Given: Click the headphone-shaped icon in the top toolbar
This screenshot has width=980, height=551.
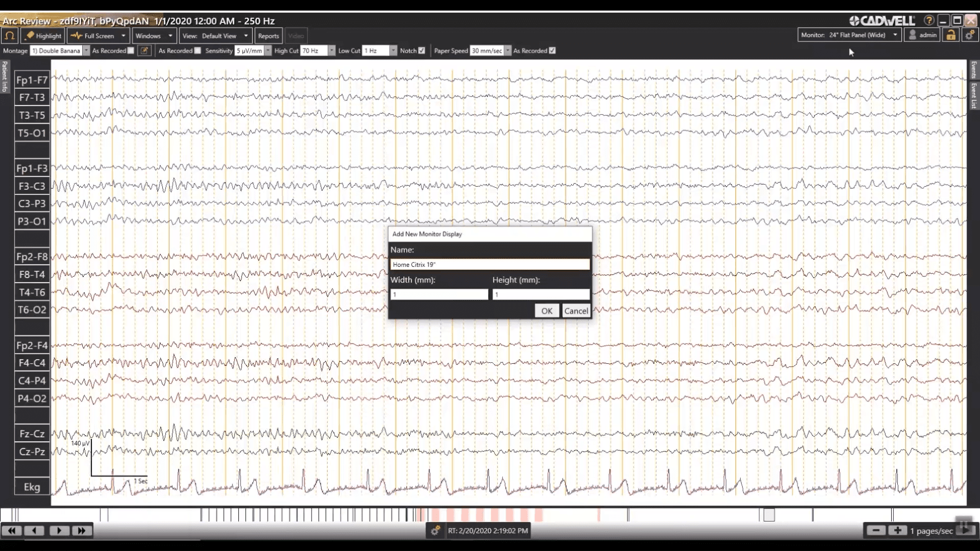Looking at the screenshot, I should 10,36.
